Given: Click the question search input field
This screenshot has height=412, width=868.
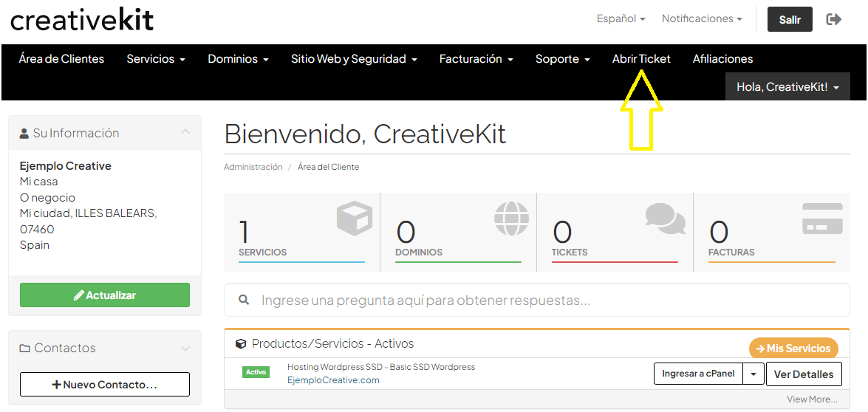Looking at the screenshot, I should click(547, 301).
